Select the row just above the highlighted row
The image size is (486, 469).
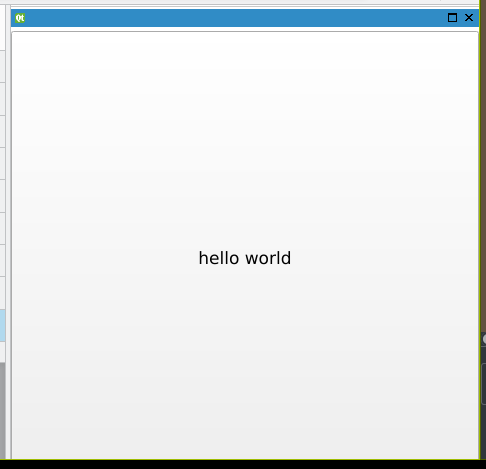pos(2,293)
